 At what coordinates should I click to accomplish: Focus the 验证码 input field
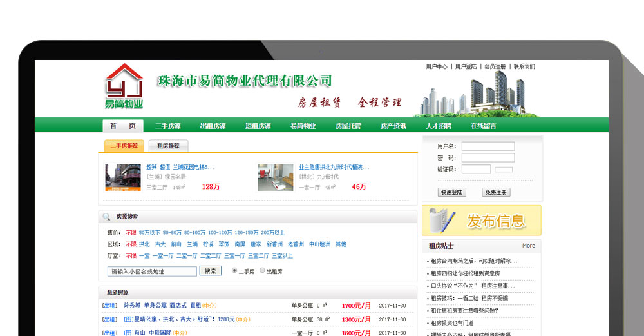(x=476, y=169)
